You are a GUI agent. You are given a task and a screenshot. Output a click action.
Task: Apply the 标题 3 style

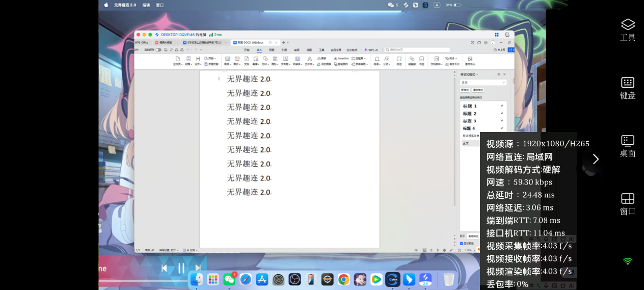coord(482,121)
